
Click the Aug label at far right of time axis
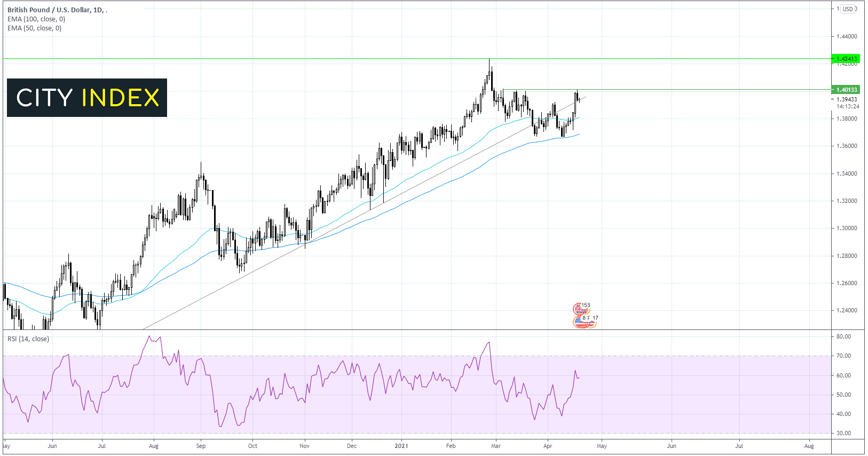[809, 446]
